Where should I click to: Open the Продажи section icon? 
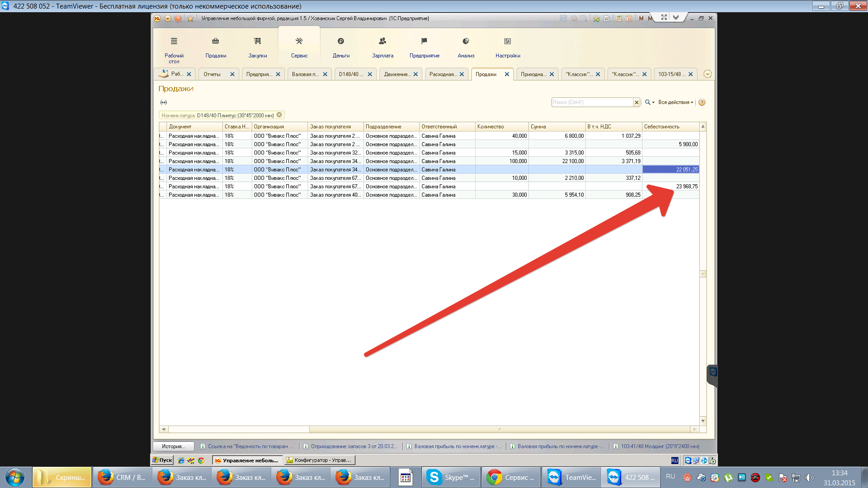tap(216, 42)
